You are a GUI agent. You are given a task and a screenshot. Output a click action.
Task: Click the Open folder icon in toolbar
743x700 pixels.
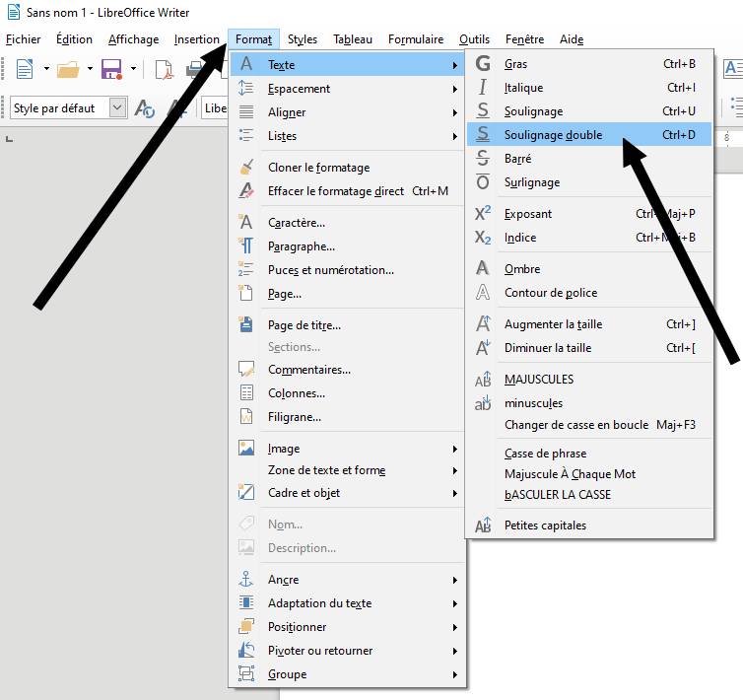(x=67, y=69)
